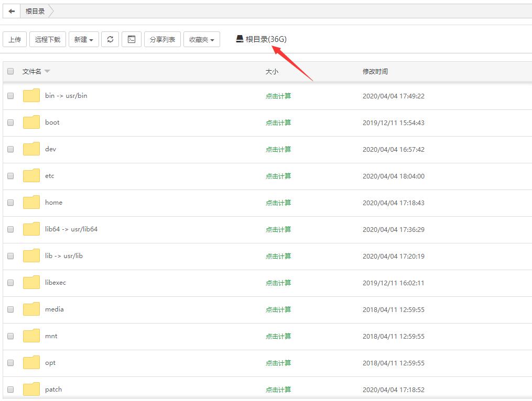532x401 pixels.
Task: Calculate size for the boot folder
Action: pyautogui.click(x=278, y=122)
